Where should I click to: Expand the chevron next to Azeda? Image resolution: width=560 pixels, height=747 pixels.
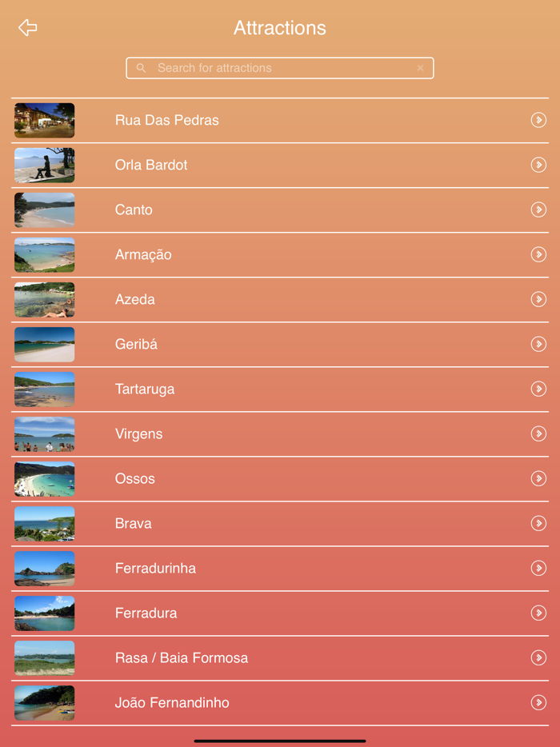(x=538, y=300)
